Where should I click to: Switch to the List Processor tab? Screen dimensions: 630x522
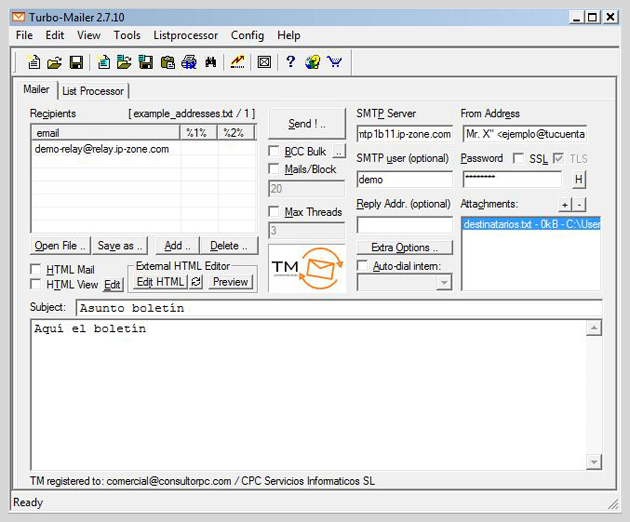(x=93, y=91)
